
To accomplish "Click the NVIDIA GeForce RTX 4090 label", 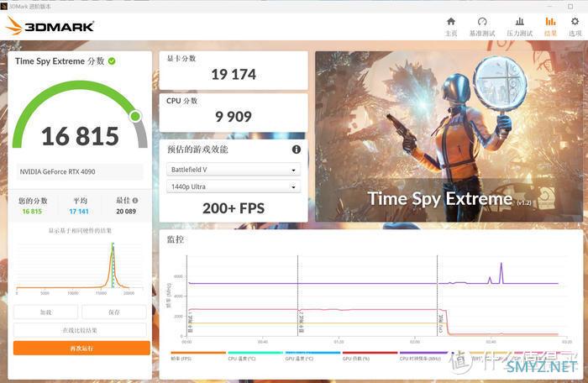I will pyautogui.click(x=58, y=172).
